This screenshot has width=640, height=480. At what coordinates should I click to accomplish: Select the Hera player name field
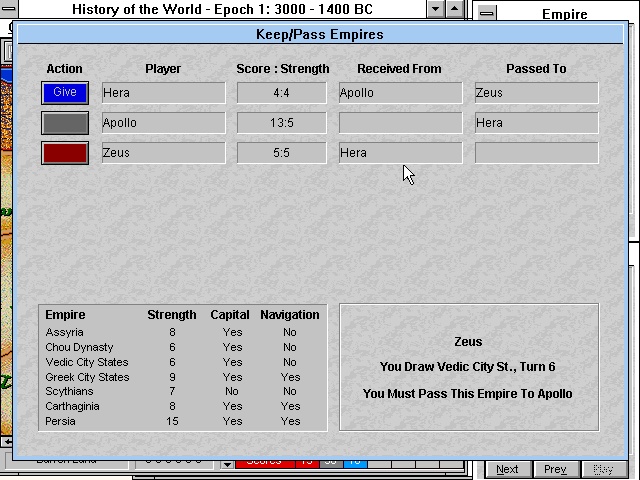point(164,93)
